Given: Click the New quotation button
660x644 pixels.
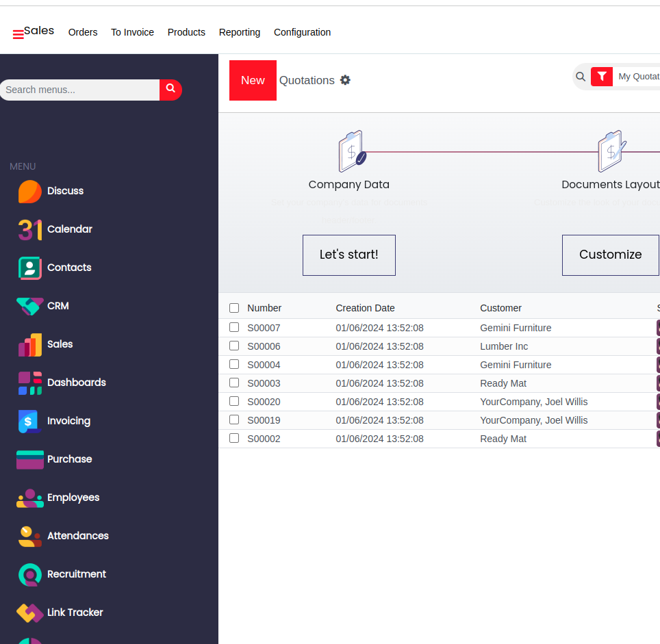Looking at the screenshot, I should [x=253, y=80].
